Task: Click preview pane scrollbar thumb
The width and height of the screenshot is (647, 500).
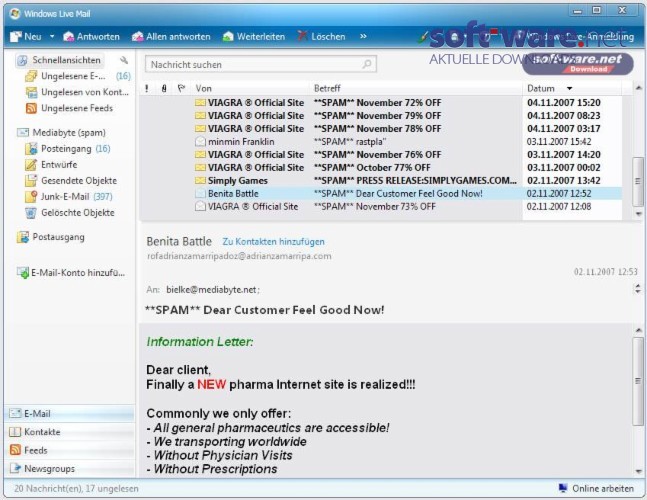Action: click(638, 381)
